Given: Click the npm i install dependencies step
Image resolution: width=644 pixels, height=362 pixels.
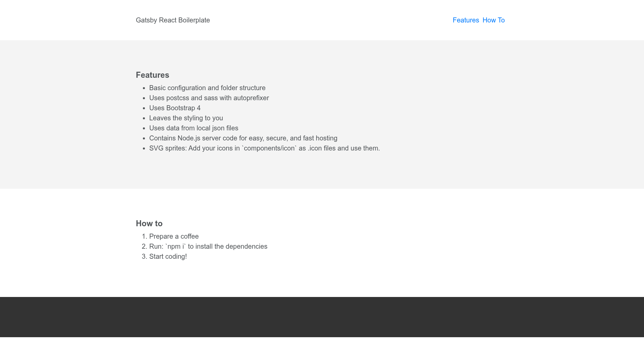Looking at the screenshot, I should [x=208, y=246].
